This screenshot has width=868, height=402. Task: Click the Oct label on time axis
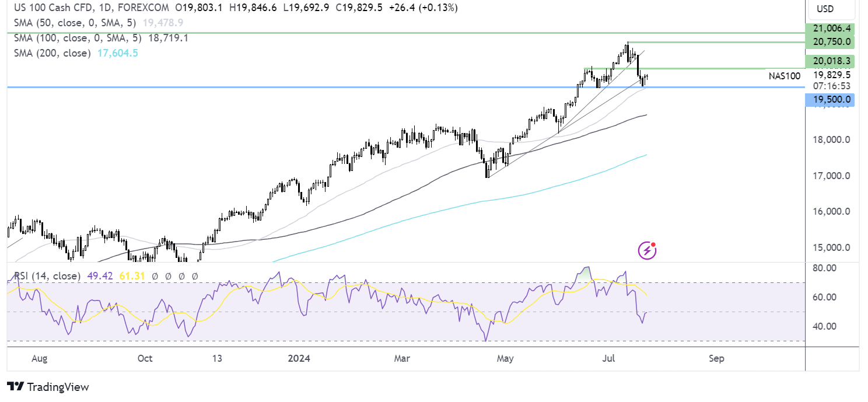145,358
